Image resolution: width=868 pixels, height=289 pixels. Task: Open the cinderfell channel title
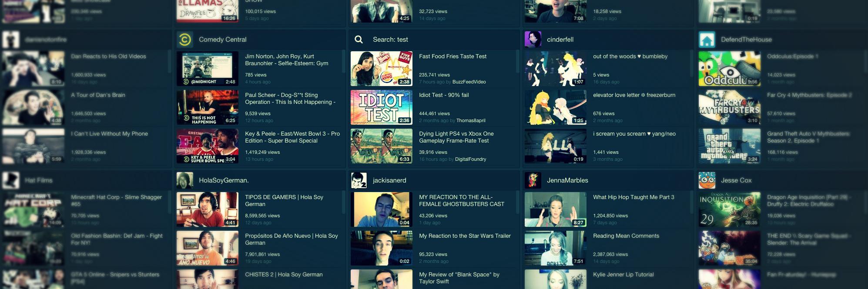pos(560,40)
